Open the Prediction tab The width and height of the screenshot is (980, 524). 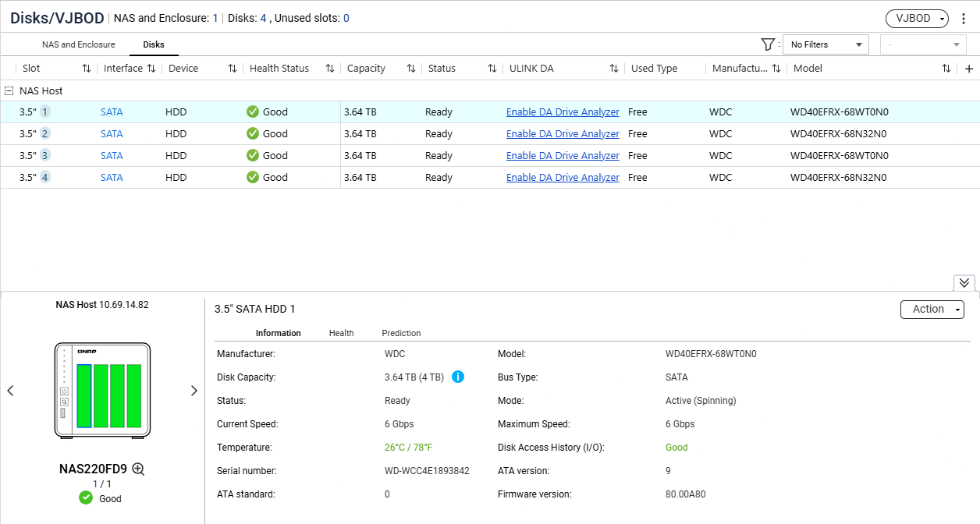[401, 333]
